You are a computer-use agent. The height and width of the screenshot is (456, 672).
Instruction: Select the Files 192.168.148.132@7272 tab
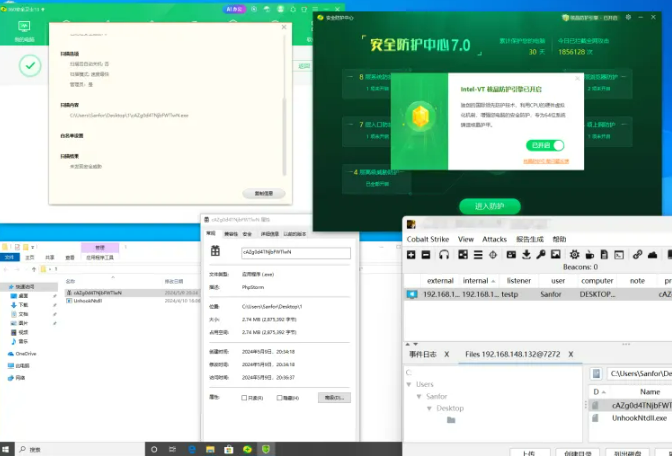click(513, 354)
